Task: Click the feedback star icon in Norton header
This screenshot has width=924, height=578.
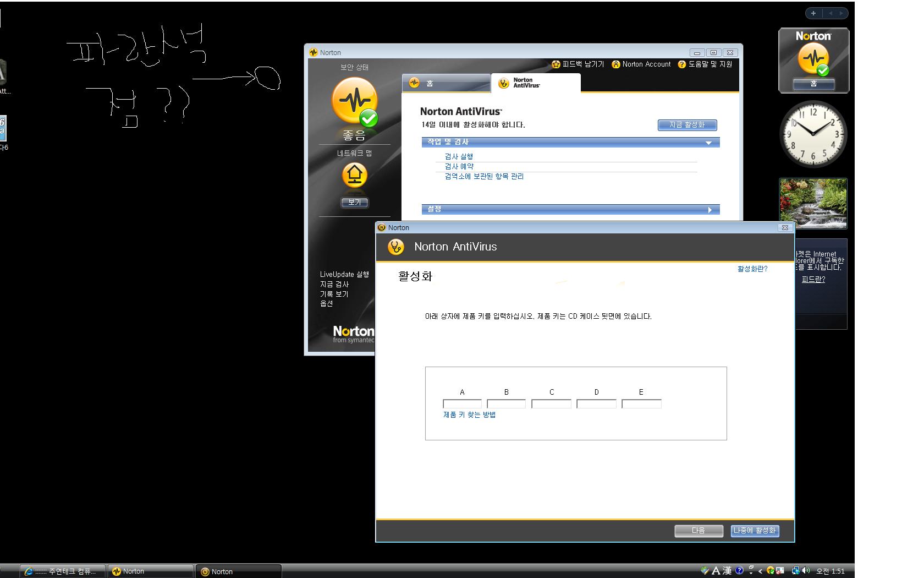Action: coord(556,64)
